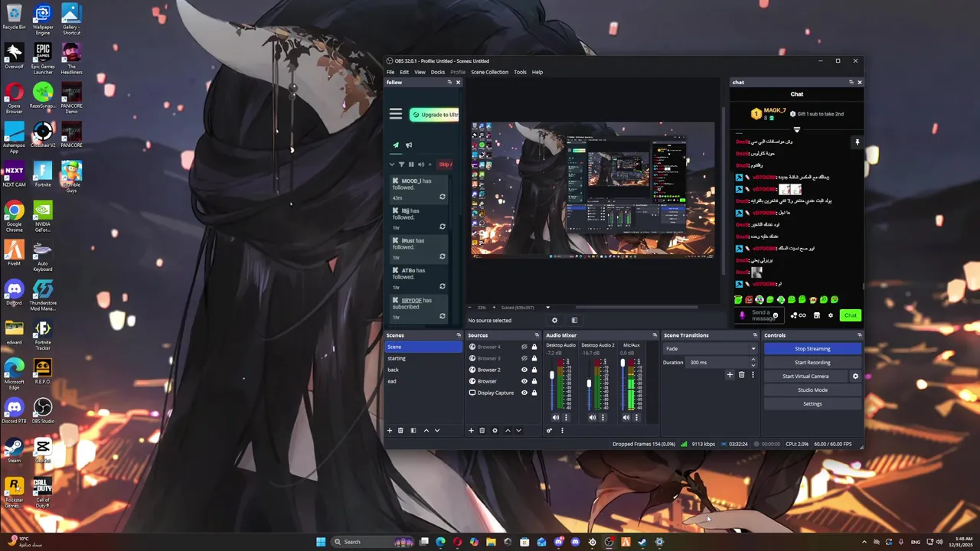Show the Browser 4 source eye

[x=524, y=347]
